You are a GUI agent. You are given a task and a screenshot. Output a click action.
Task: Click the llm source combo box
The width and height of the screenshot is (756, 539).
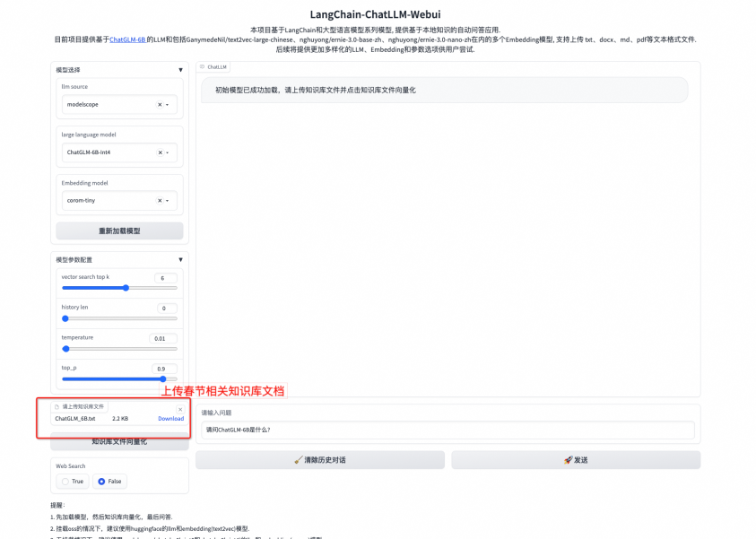(119, 105)
